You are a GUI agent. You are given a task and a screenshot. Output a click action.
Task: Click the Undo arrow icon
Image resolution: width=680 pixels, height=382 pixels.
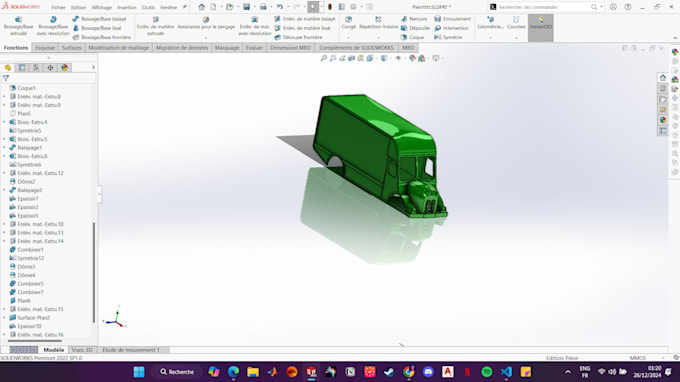280,7
